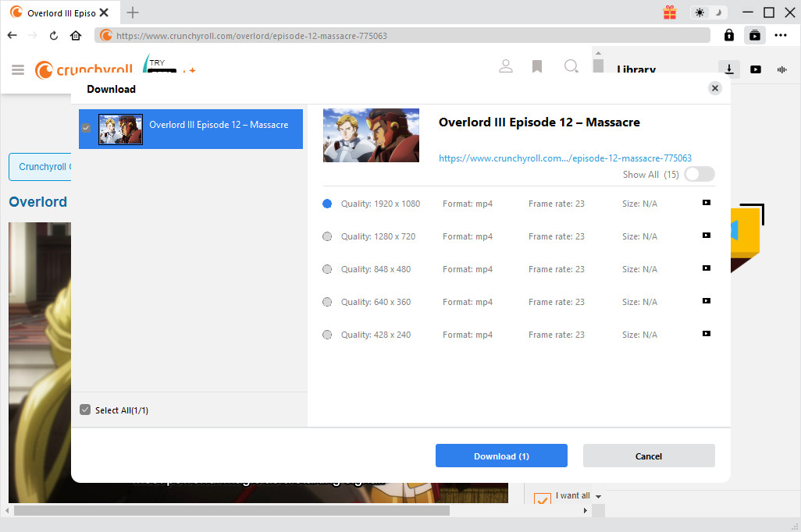Click the Crunchyroll logo
The height and width of the screenshot is (532, 801).
tap(83, 69)
